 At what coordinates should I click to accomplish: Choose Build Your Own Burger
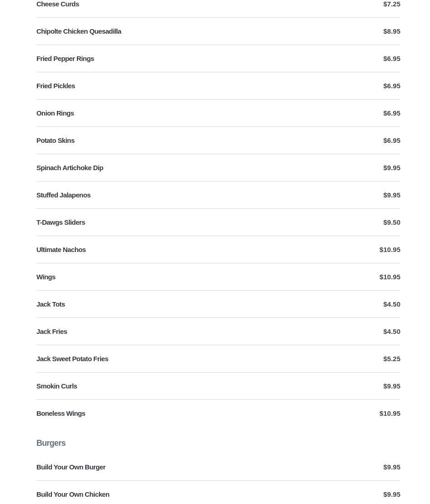71,467
